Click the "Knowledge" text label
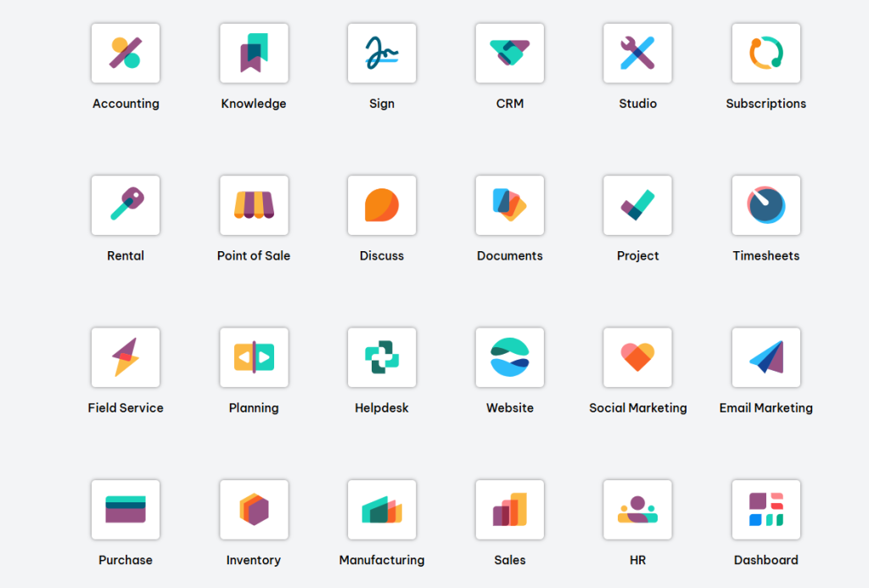 pos(254,104)
